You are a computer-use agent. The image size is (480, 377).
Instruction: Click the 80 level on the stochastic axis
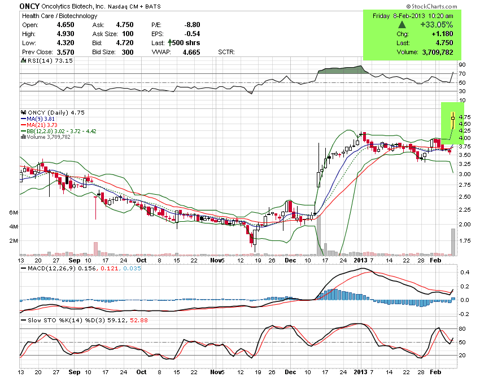tap(462, 329)
